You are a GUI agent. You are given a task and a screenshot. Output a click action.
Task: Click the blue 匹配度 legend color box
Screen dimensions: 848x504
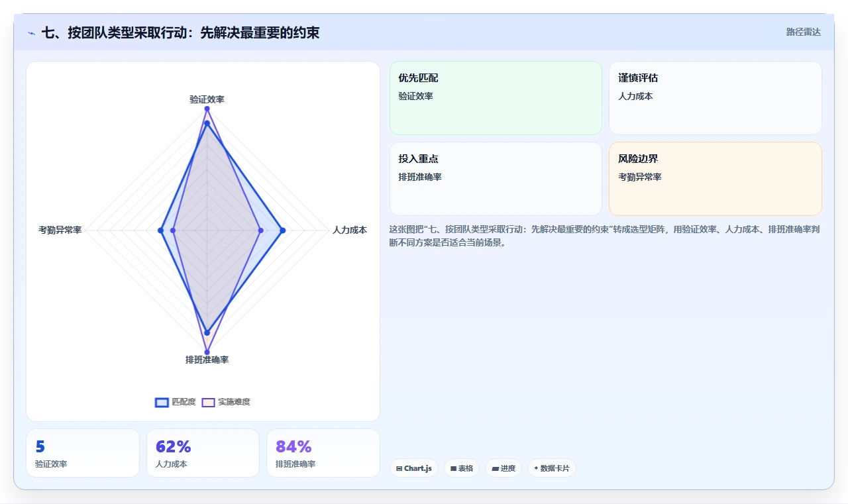click(162, 402)
